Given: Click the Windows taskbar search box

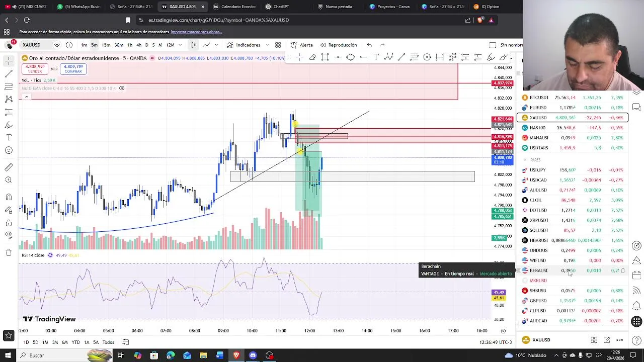Looking at the screenshot, I should click(x=65, y=355).
